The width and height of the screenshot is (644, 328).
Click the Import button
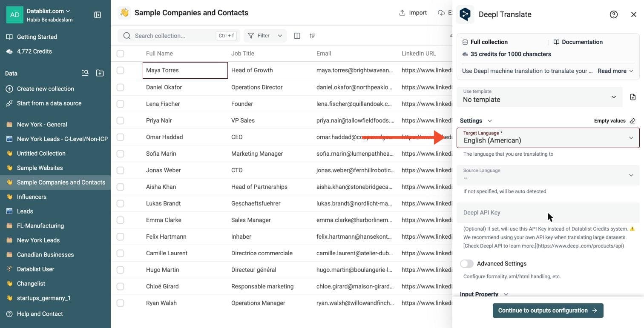click(x=413, y=13)
